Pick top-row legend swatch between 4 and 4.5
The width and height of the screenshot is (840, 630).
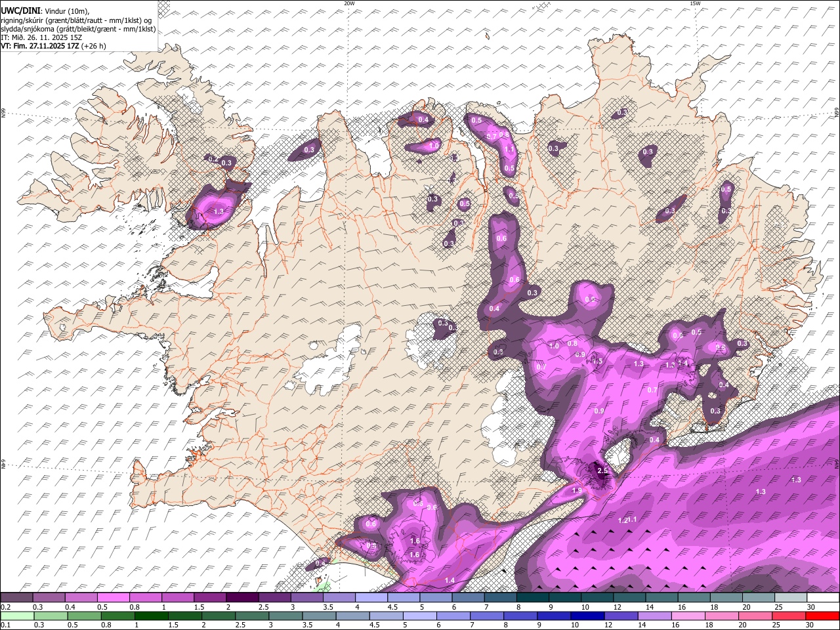click(x=371, y=597)
